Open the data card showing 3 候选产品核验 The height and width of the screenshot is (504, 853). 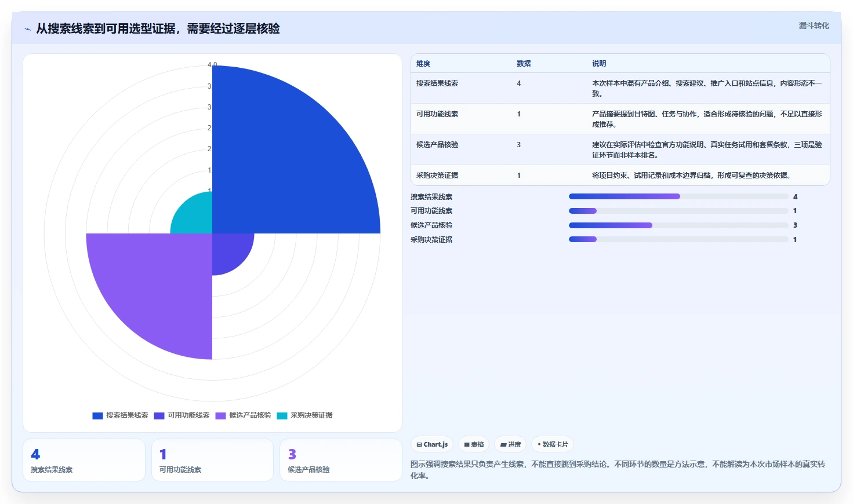[341, 460]
